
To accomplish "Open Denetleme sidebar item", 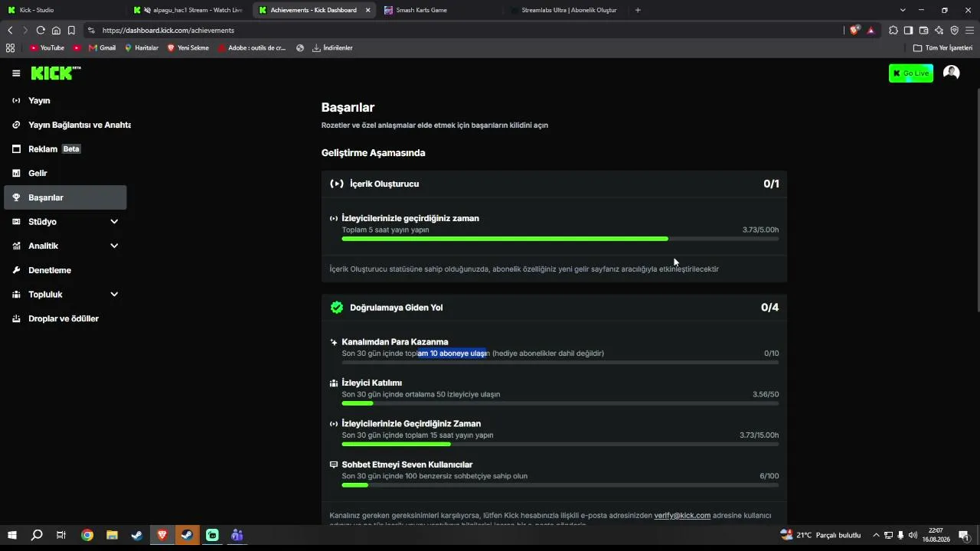I will click(x=66, y=270).
